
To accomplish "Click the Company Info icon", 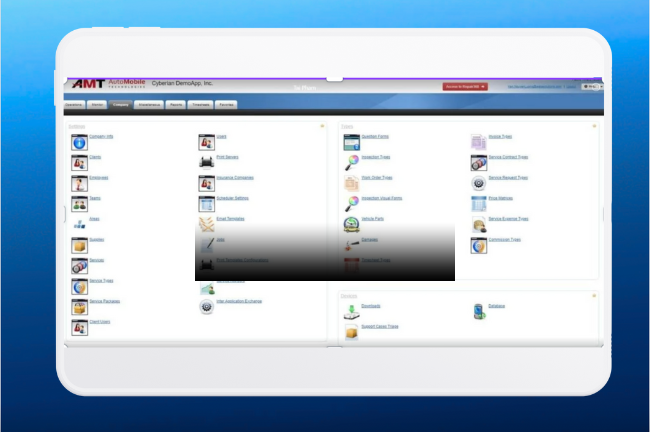I will (79, 141).
